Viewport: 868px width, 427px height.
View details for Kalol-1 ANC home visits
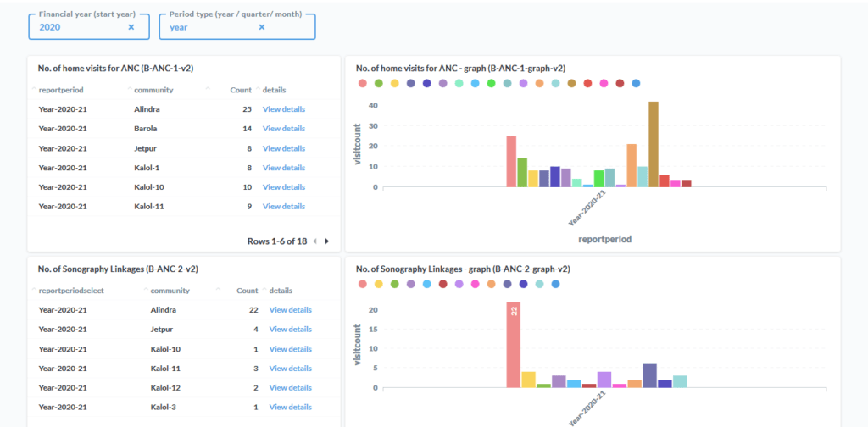coord(284,168)
